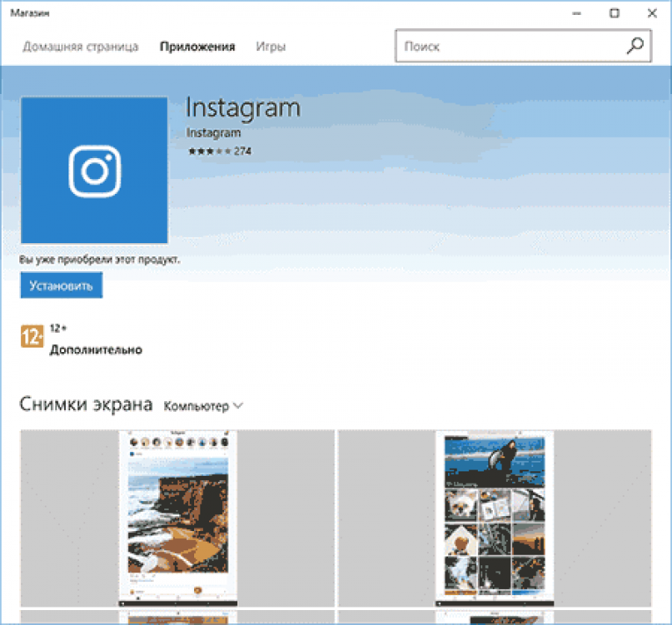Click the search magnifier icon
The height and width of the screenshot is (625, 672).
[635, 46]
